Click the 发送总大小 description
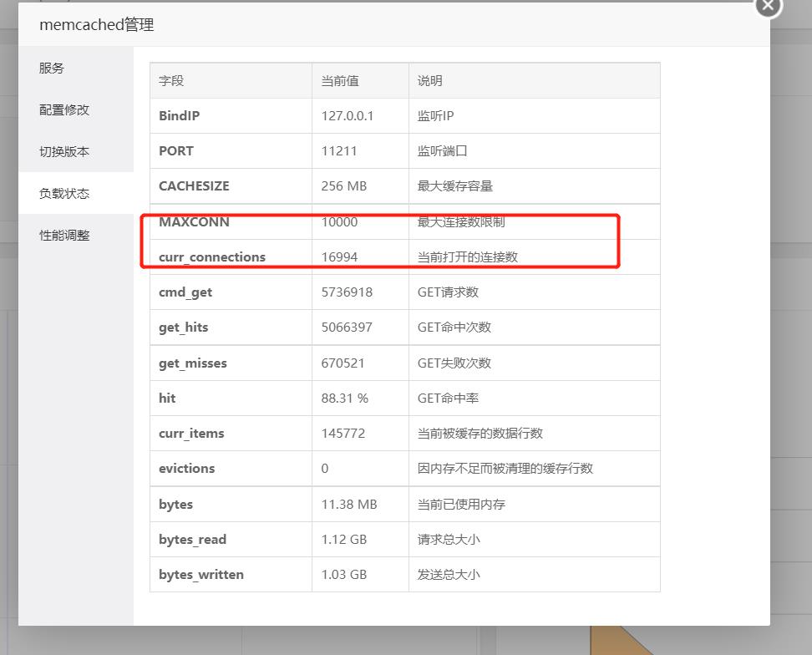This screenshot has height=655, width=812. coord(449,575)
